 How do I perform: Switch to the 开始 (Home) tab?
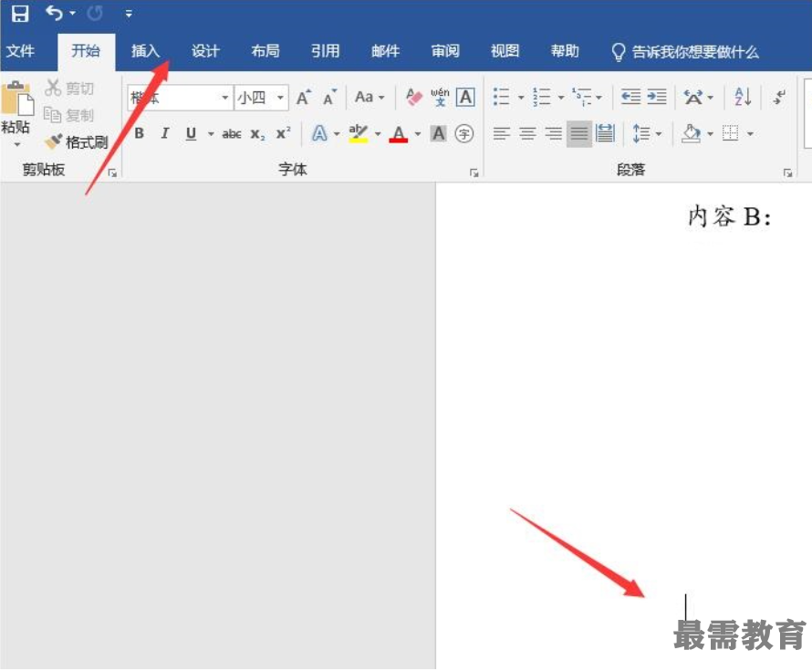coord(86,51)
